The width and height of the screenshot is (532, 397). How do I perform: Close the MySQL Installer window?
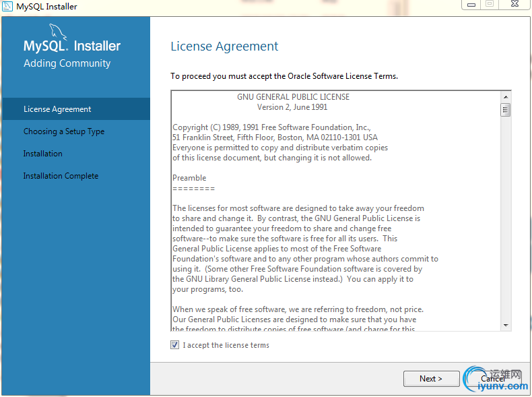pyautogui.click(x=514, y=4)
